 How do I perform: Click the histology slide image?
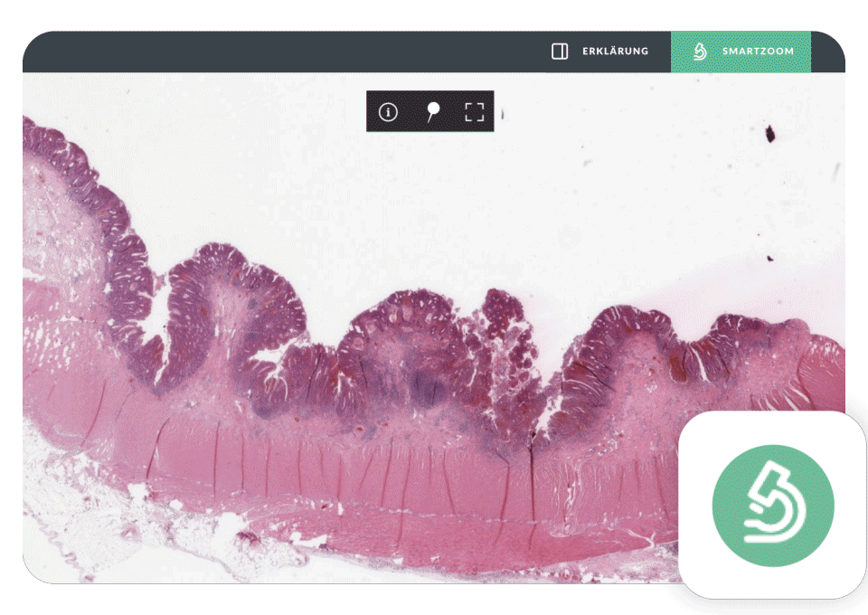point(433,327)
